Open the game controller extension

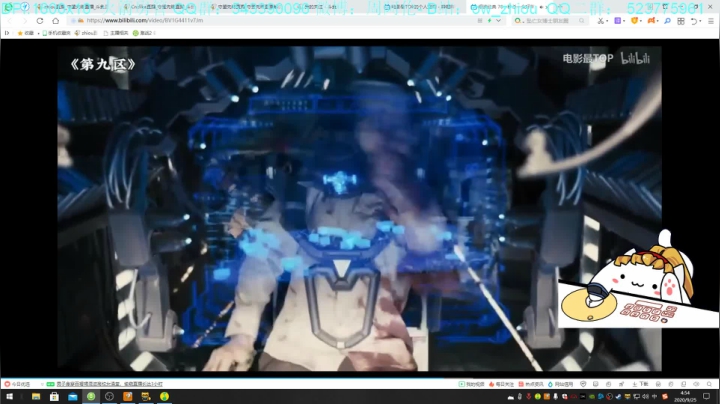click(651, 21)
